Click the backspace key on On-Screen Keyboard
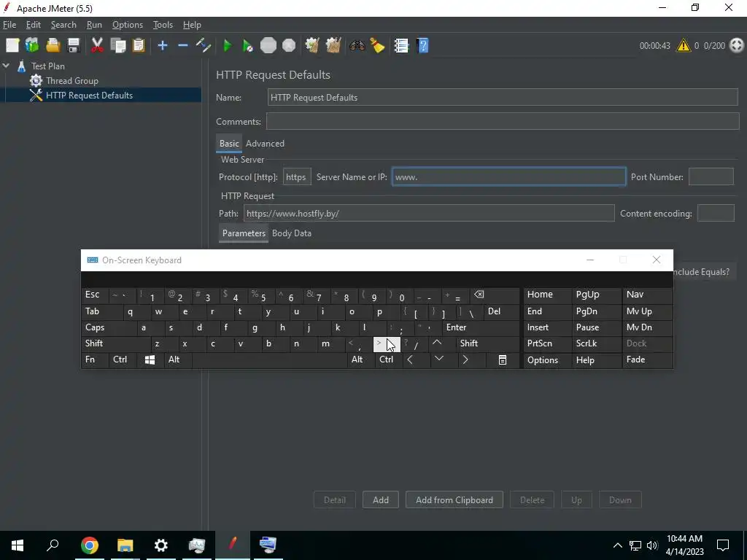747x560 pixels. pos(494,295)
